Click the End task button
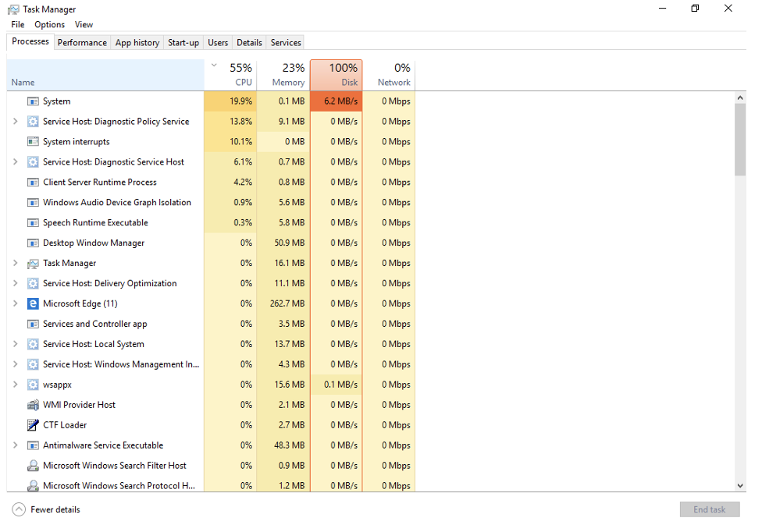The height and width of the screenshot is (532, 762). [x=709, y=509]
